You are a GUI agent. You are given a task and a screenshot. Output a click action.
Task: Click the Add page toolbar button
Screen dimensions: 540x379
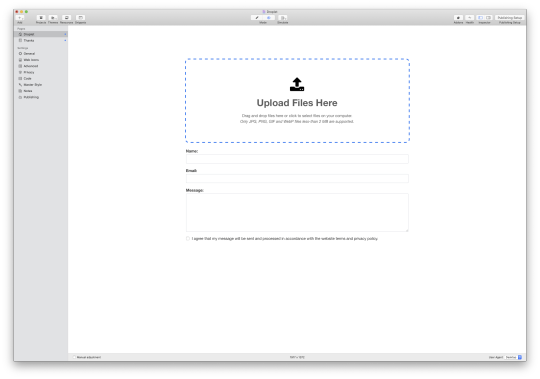point(20,18)
